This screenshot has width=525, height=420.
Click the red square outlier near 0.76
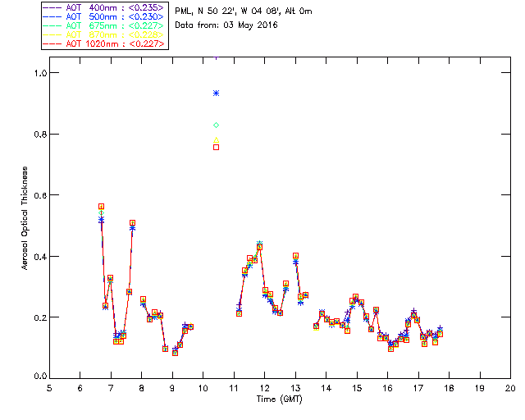click(216, 148)
